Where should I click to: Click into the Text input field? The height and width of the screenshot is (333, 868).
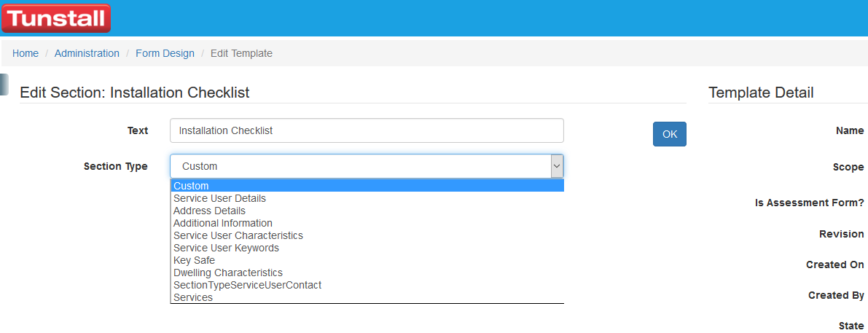tap(367, 130)
